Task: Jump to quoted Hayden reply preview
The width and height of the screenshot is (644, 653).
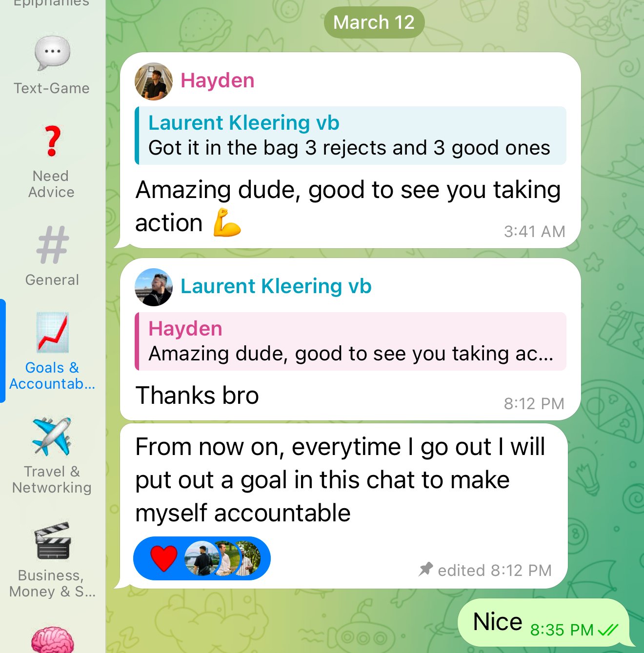Action: 350,341
